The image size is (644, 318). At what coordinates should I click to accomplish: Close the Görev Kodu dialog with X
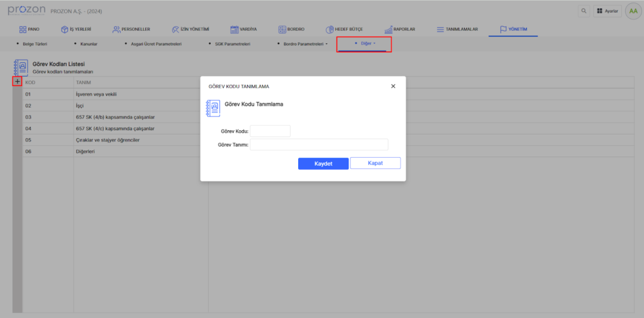(393, 86)
